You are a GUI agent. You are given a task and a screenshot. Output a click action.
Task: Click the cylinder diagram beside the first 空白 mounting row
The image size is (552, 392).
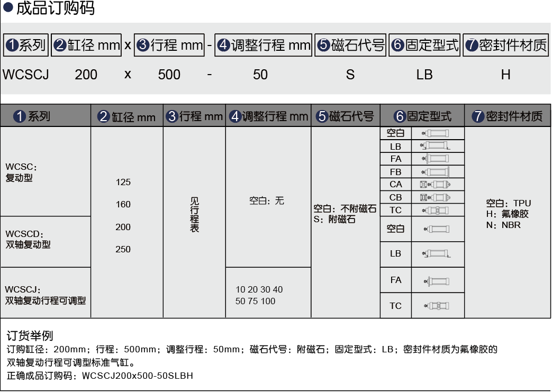tap(435, 133)
